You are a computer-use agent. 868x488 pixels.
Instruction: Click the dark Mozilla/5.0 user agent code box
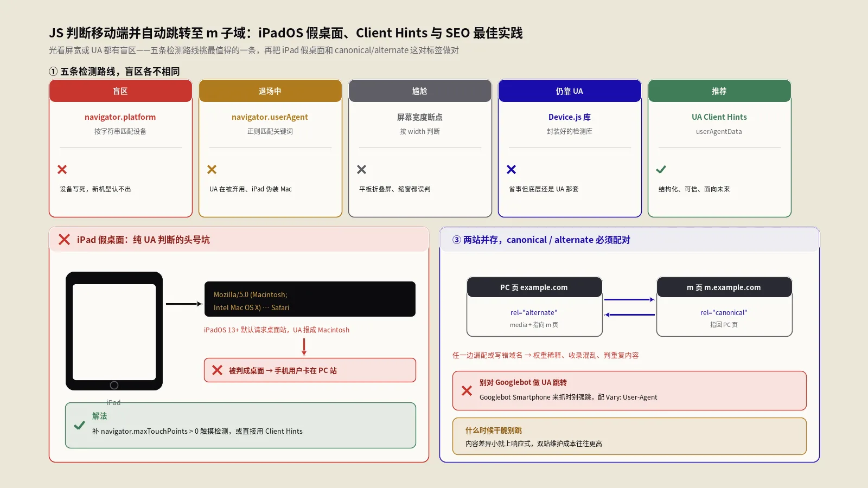(x=310, y=299)
